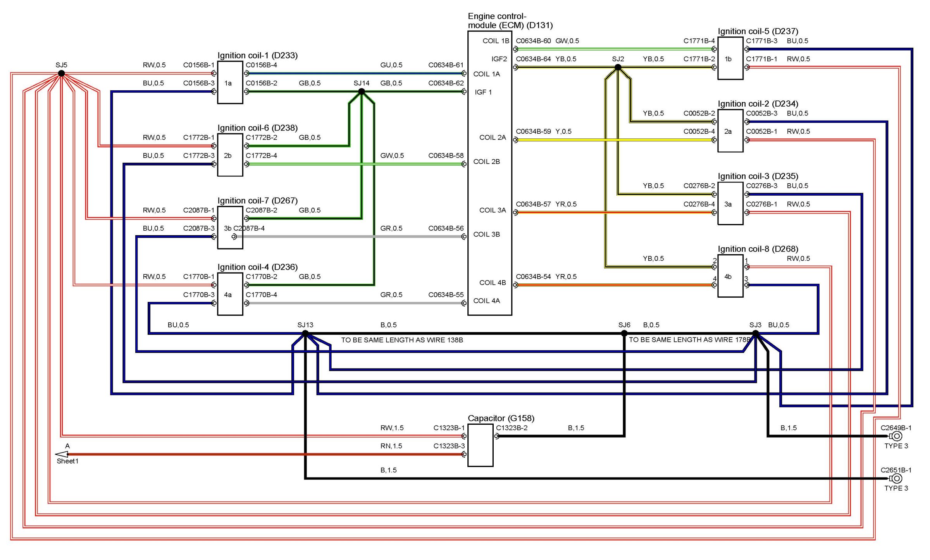This screenshot has width=930, height=560.
Task: Select the Capacitor G158 component box
Action: tap(480, 445)
